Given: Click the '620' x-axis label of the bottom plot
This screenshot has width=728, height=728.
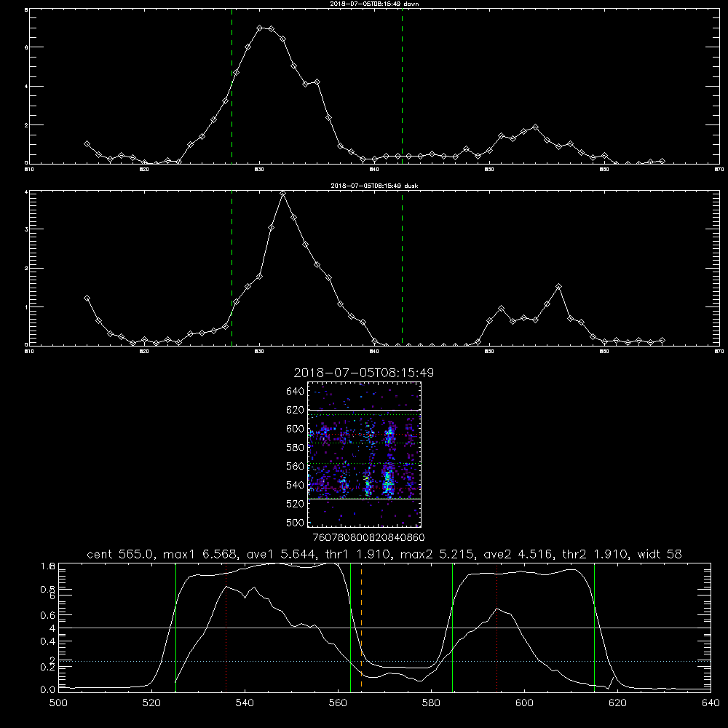Looking at the screenshot, I should 617,703.
